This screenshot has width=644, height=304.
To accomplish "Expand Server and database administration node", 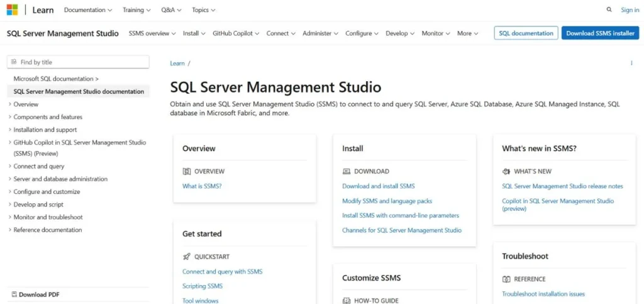I will 60,179.
